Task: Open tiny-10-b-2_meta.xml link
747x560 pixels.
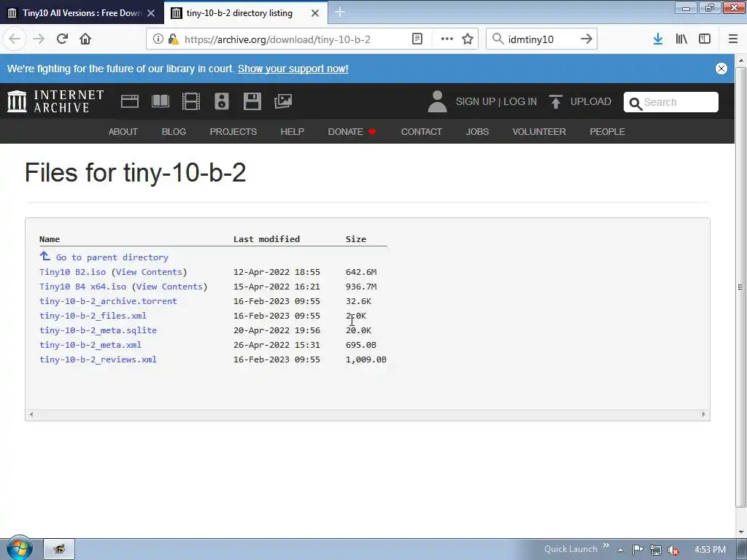Action: [x=90, y=345]
